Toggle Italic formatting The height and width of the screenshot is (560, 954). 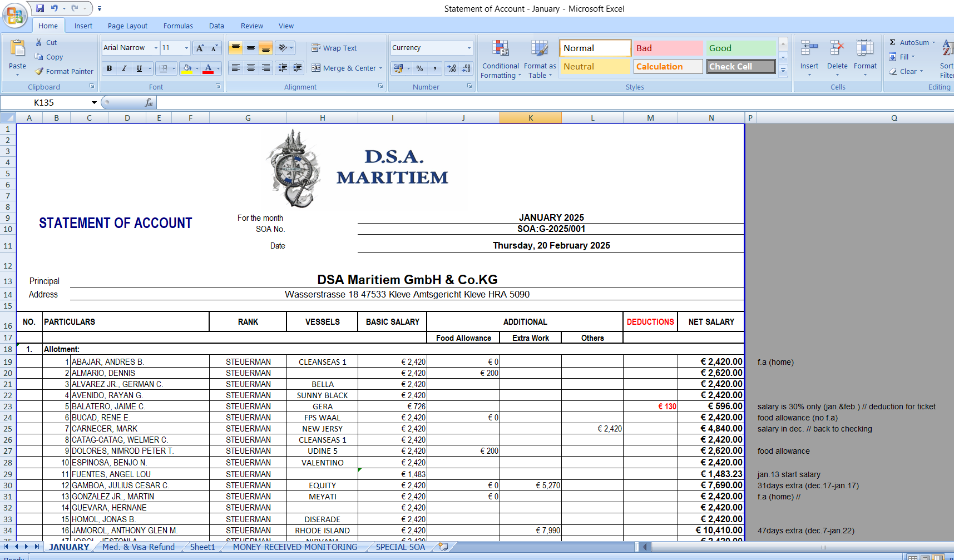pyautogui.click(x=124, y=68)
